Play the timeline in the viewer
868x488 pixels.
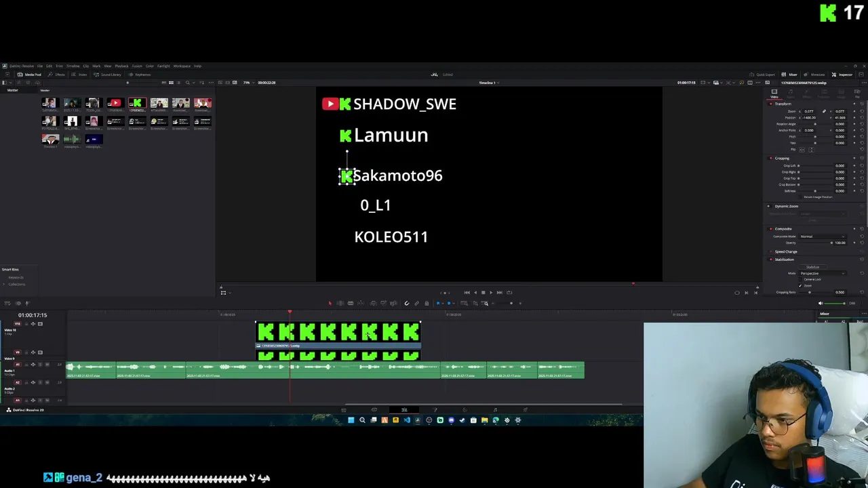[491, 292]
